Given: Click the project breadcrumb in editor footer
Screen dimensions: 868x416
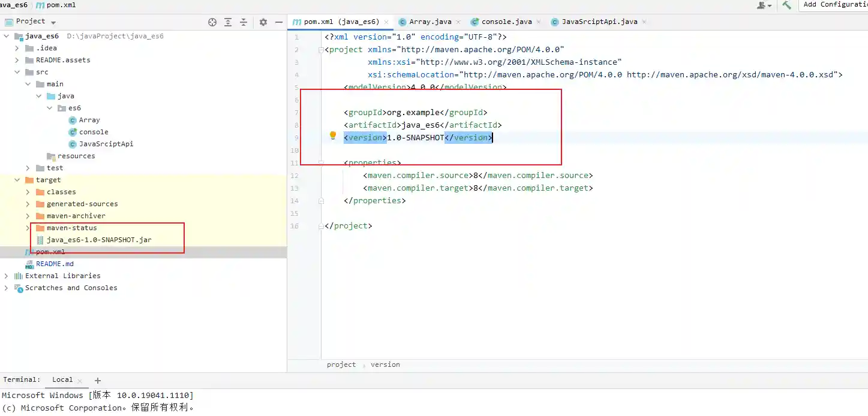Looking at the screenshot, I should point(341,364).
